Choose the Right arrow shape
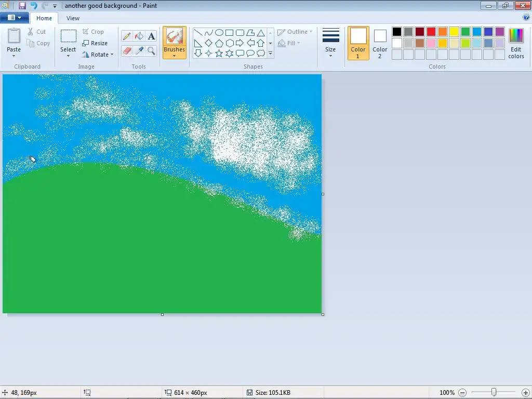The height and width of the screenshot is (399, 532). point(240,43)
